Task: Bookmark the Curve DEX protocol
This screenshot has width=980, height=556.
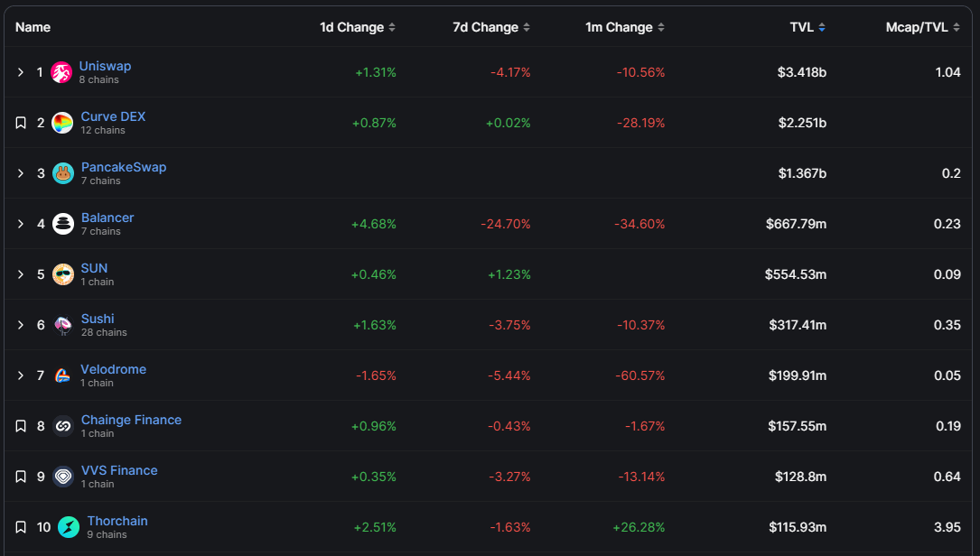Action: pyautogui.click(x=21, y=123)
